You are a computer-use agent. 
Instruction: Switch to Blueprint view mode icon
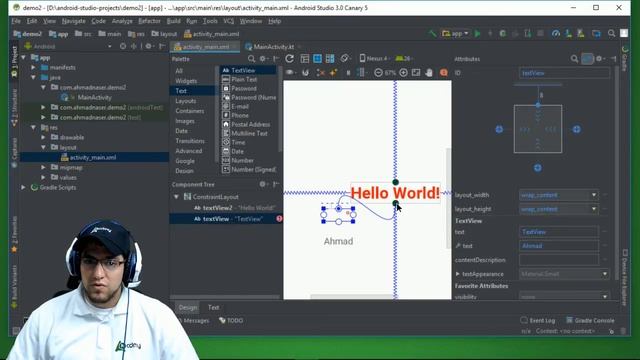(x=317, y=59)
